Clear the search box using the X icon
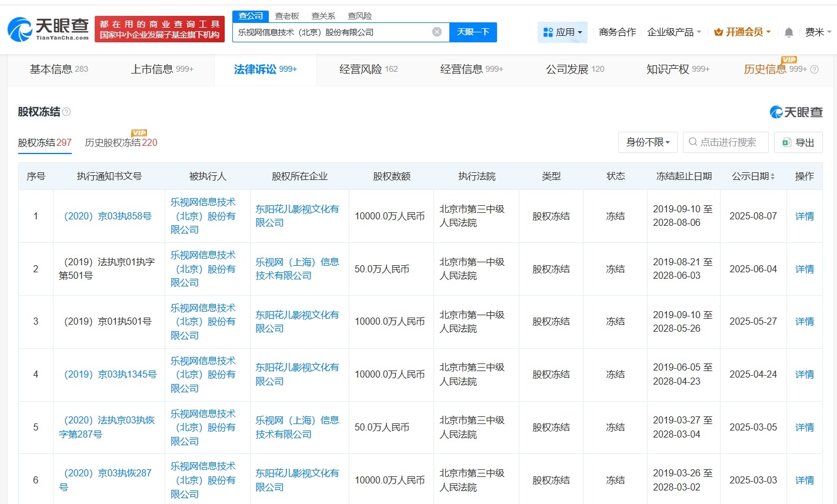 click(x=436, y=32)
